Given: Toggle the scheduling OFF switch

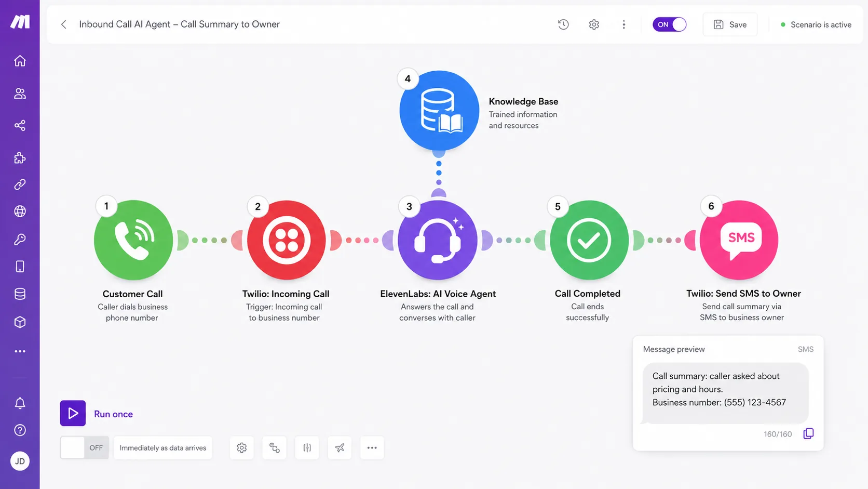Looking at the screenshot, I should (x=85, y=447).
